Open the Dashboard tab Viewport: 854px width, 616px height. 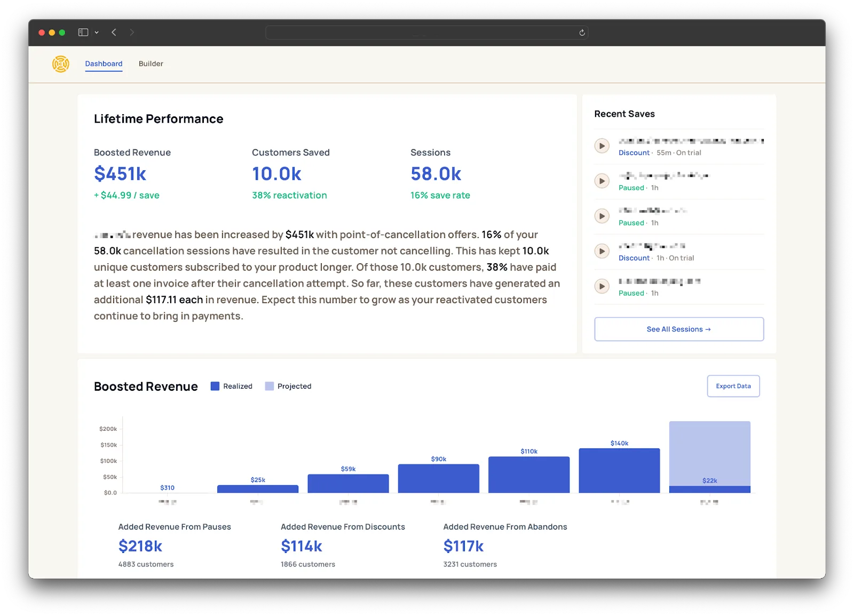[x=104, y=64]
